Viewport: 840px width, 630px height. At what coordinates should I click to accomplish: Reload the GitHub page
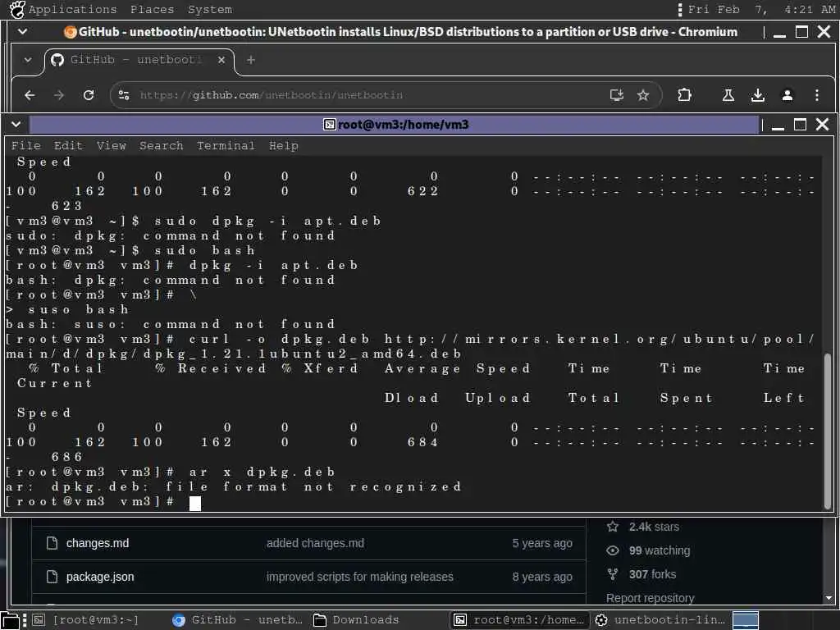click(89, 95)
